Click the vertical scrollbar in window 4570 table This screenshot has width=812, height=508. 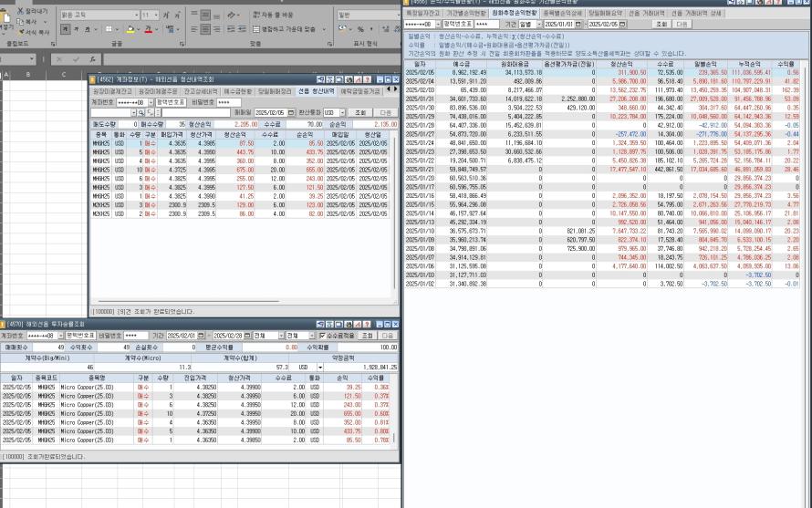click(394, 438)
